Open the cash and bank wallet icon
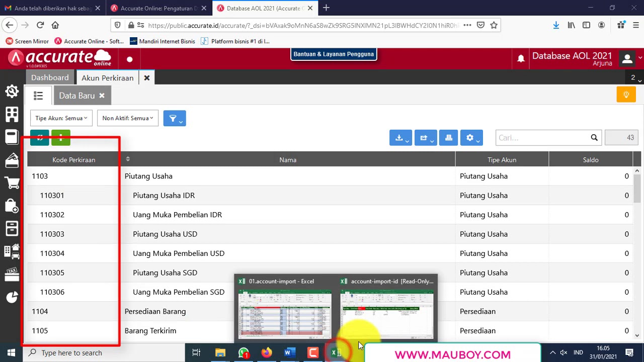This screenshot has width=644, height=362. pyautogui.click(x=12, y=160)
